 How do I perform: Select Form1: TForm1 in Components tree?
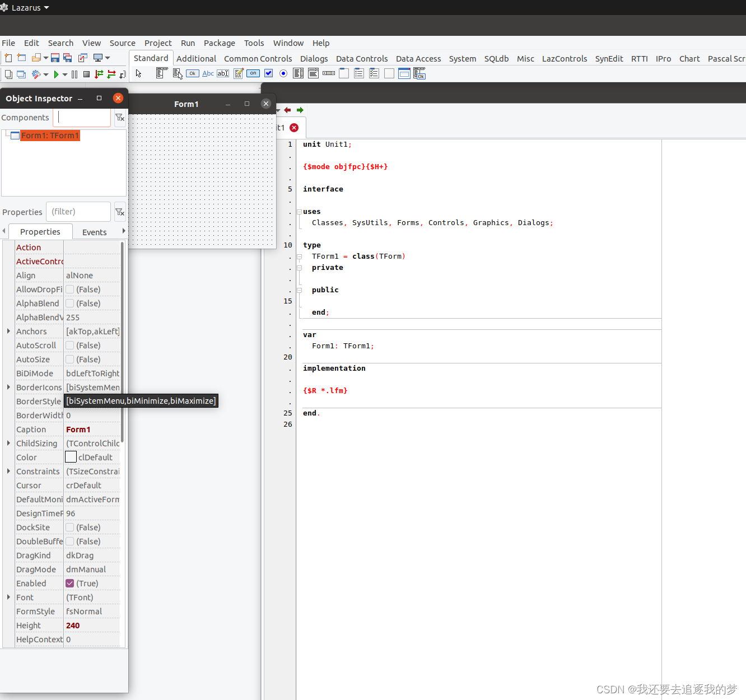point(50,135)
